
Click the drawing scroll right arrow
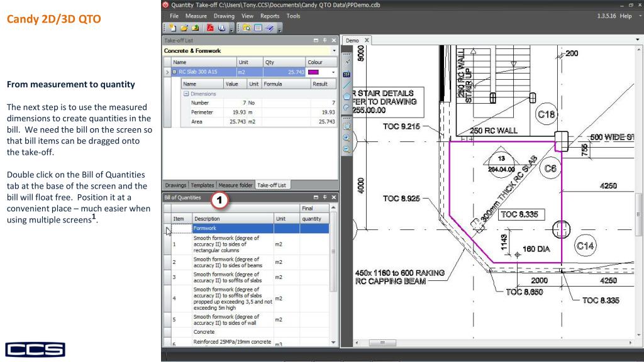pyautogui.click(x=630, y=343)
